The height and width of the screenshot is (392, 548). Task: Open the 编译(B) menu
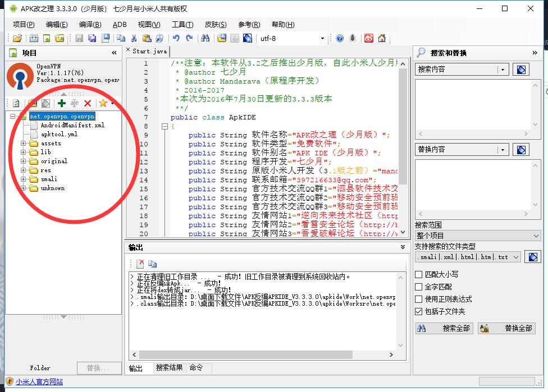pyautogui.click(x=90, y=25)
